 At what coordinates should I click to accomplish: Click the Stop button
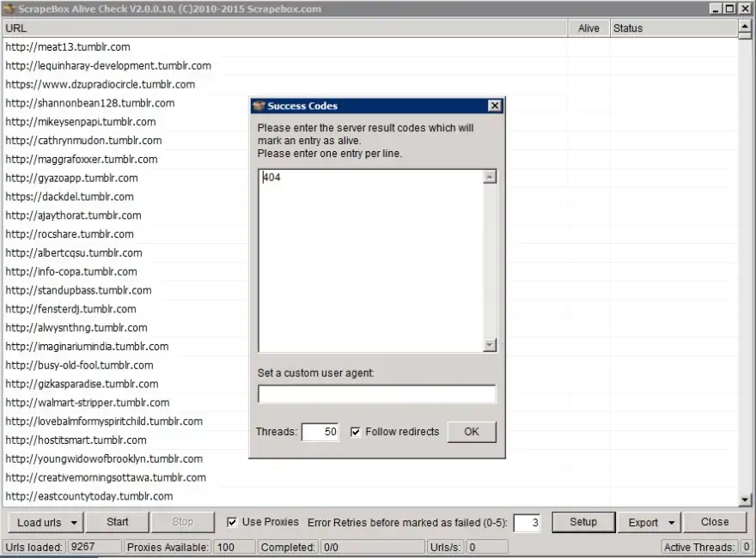tap(183, 522)
